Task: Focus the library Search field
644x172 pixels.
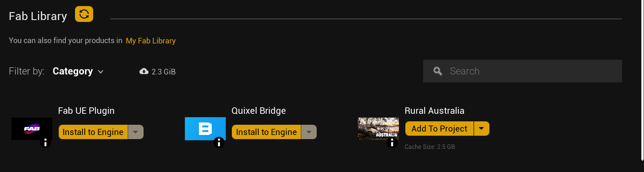Action: point(522,71)
